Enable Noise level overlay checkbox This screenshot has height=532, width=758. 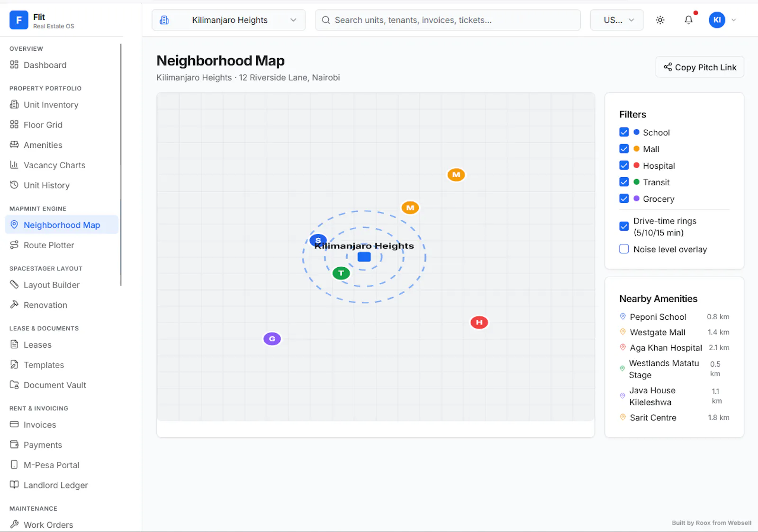tap(624, 249)
